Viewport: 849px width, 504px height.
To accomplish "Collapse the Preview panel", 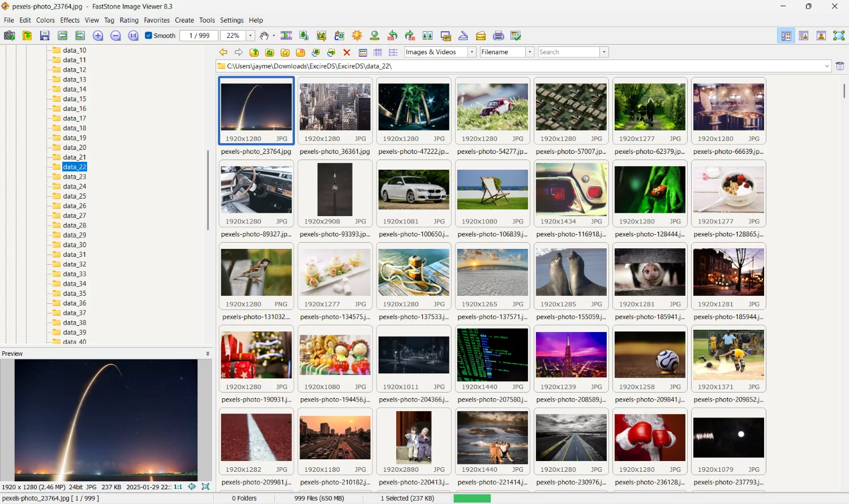I will [x=208, y=353].
